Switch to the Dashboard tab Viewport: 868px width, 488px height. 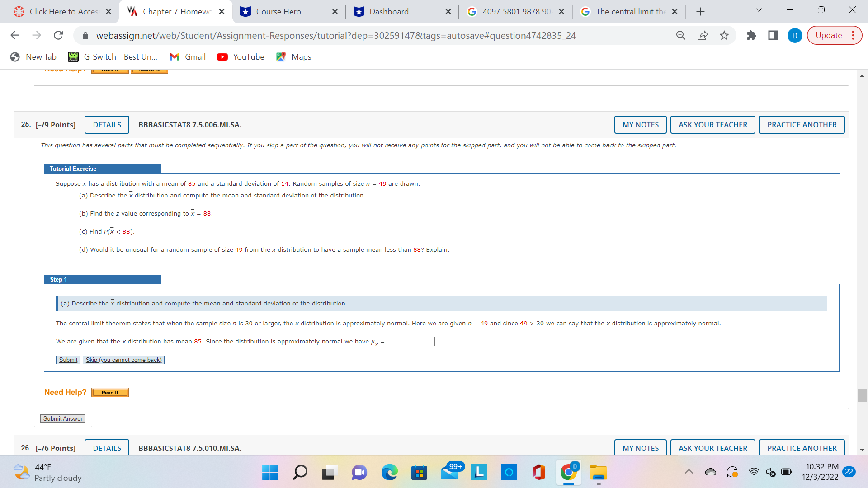coord(389,12)
